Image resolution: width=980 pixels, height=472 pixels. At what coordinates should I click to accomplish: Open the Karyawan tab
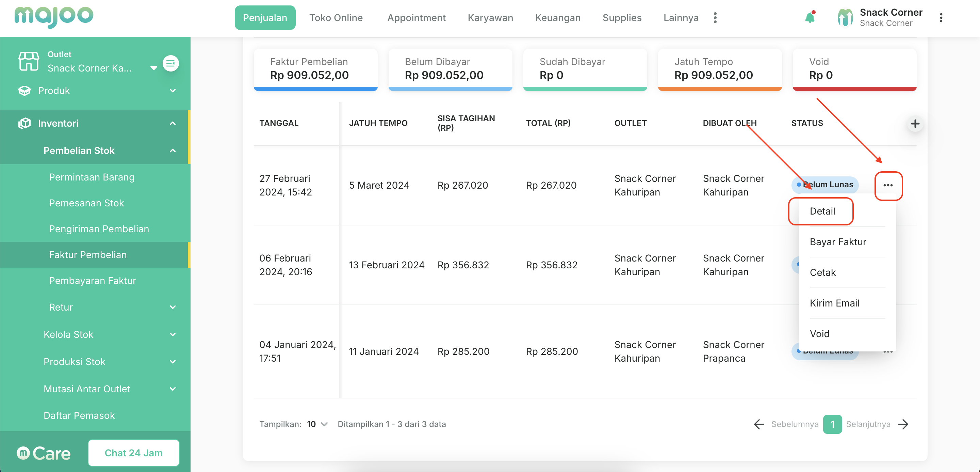[490, 17]
